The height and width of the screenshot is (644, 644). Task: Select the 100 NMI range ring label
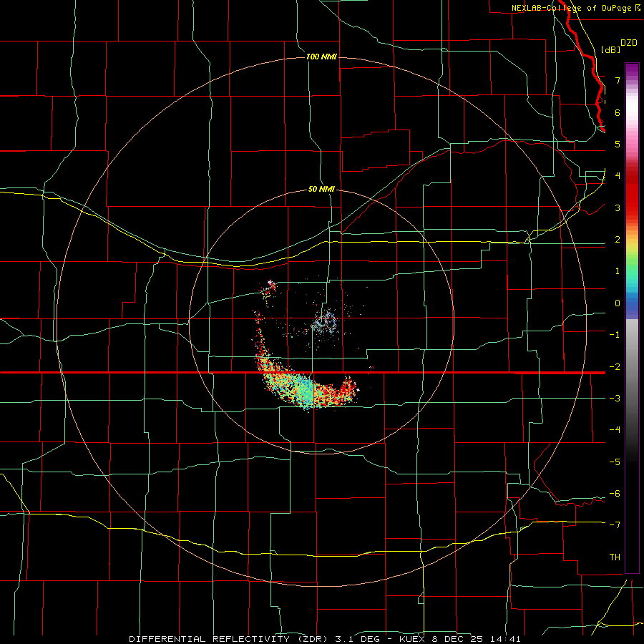pos(321,57)
